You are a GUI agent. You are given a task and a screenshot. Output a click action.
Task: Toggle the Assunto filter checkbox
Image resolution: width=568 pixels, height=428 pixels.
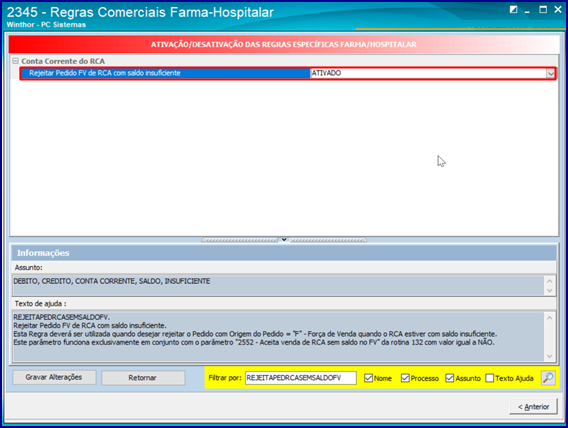450,378
